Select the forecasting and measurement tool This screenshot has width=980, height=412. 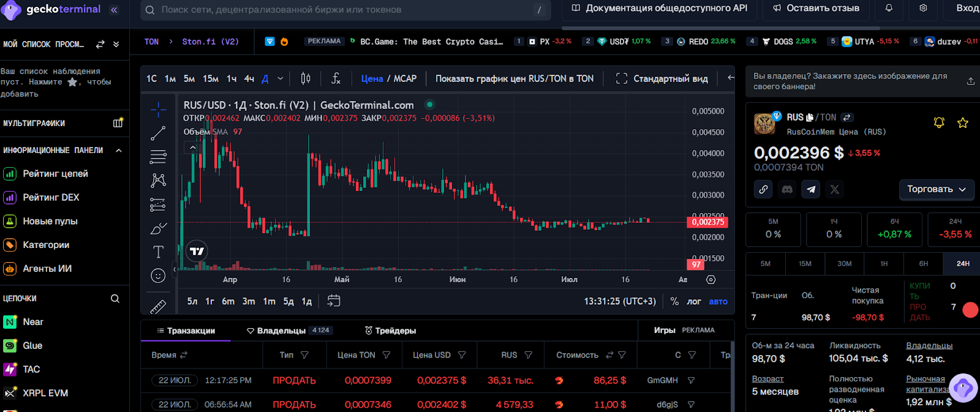[158, 204]
